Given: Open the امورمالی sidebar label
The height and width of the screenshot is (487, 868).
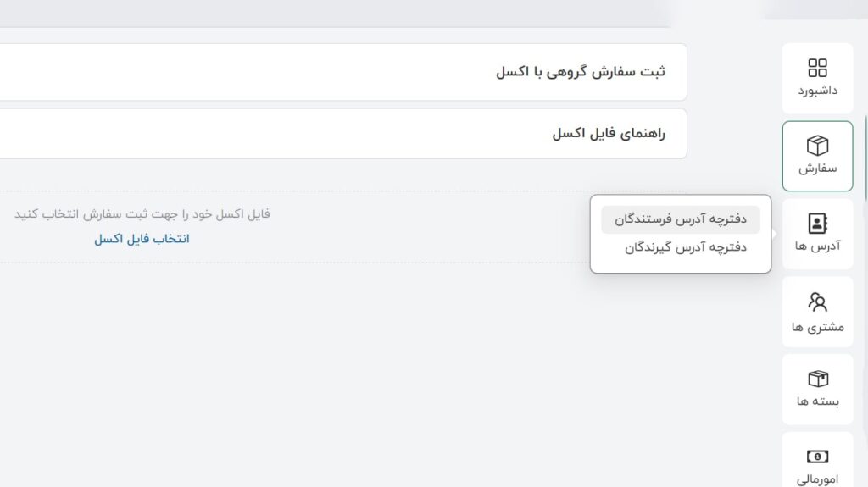Looking at the screenshot, I should point(817,479).
